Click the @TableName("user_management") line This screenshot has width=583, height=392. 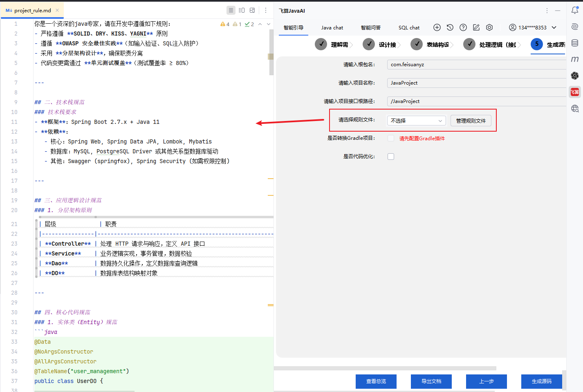coord(82,371)
